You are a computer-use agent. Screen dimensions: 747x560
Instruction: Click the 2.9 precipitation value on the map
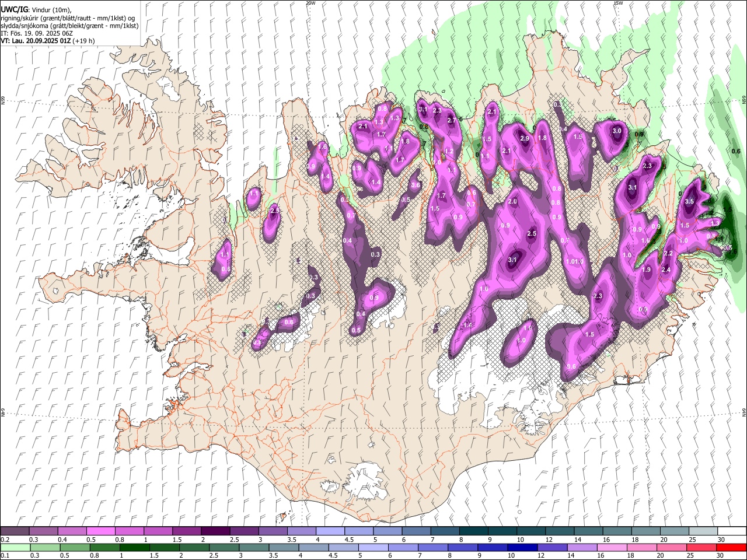525,138
